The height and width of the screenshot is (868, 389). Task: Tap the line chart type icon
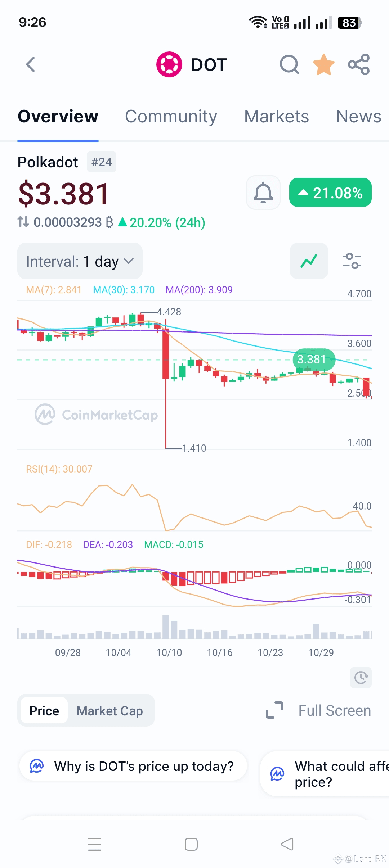(x=309, y=261)
